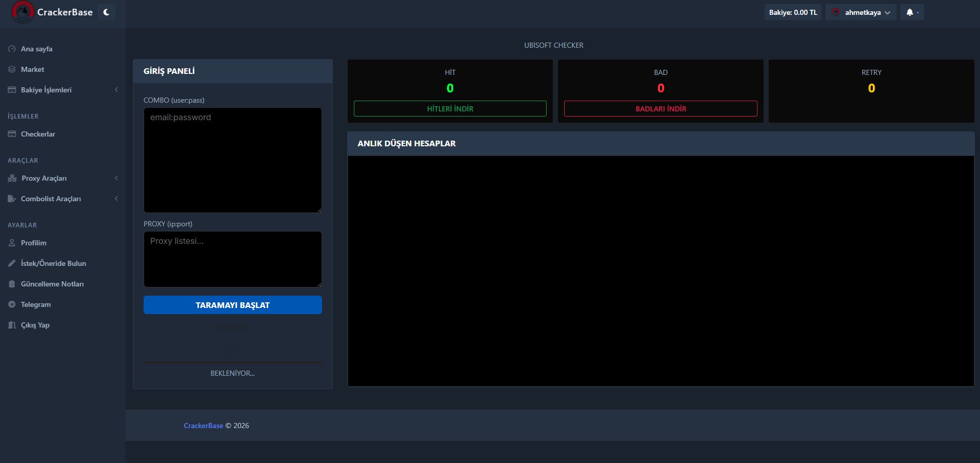
Task: Click the Bakiye İşlemleri card icon
Action: (x=12, y=90)
